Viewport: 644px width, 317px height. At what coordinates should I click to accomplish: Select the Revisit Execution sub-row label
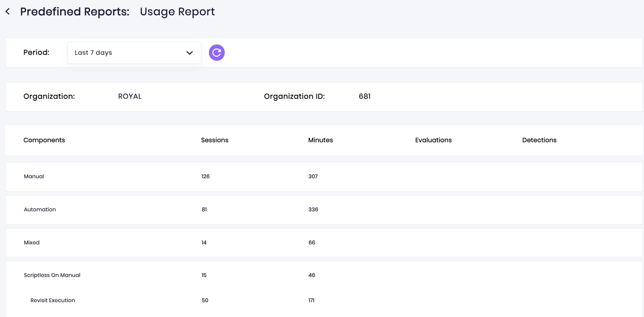click(53, 300)
